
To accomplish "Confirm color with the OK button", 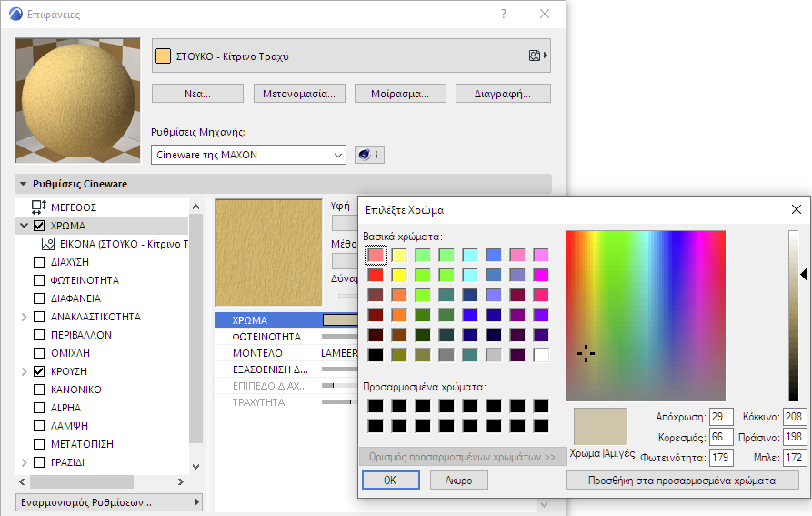I will coord(390,481).
